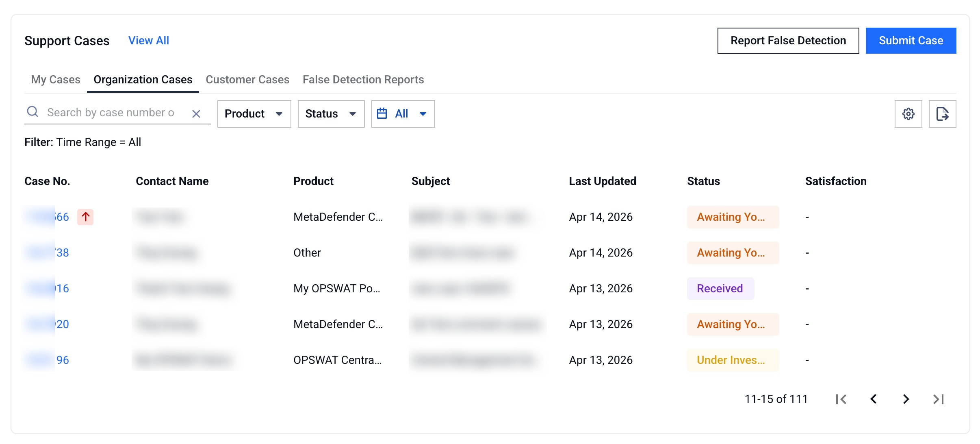Click the red priority arrow icon

coord(85,217)
